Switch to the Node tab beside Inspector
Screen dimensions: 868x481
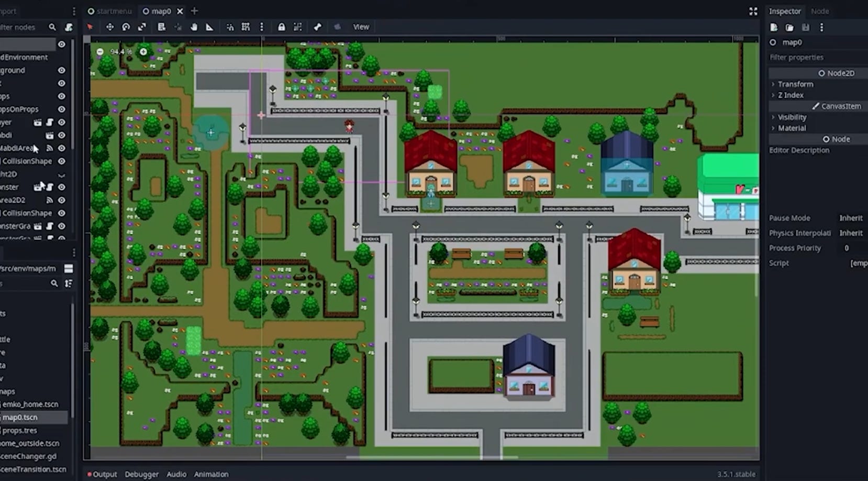pyautogui.click(x=820, y=11)
